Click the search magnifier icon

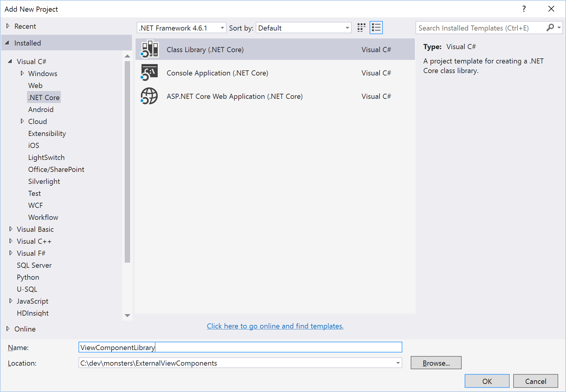pyautogui.click(x=550, y=28)
